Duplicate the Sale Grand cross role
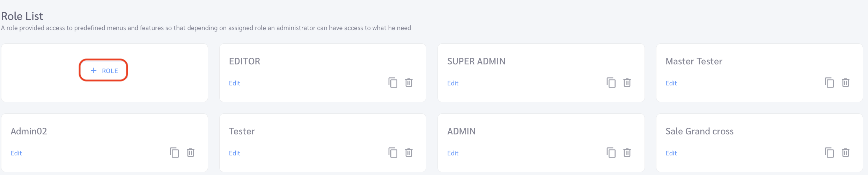The width and height of the screenshot is (868, 175). [829, 153]
